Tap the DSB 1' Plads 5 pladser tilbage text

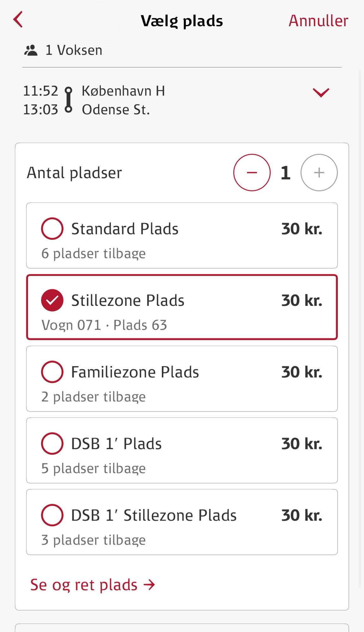94,468
